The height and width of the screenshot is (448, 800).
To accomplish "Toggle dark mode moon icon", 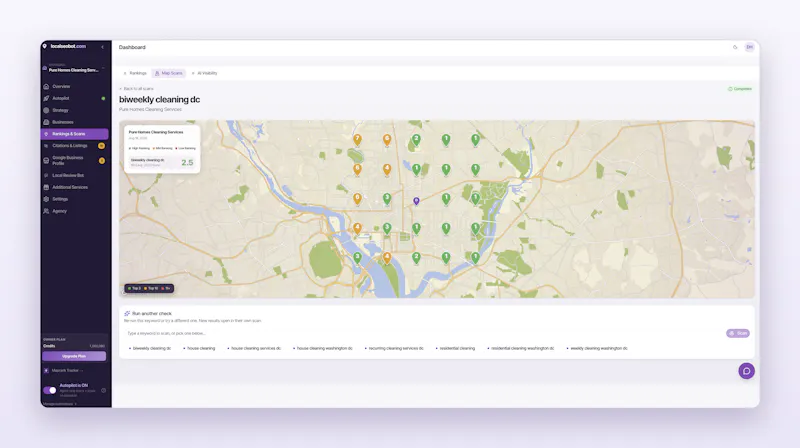I will coord(735,47).
